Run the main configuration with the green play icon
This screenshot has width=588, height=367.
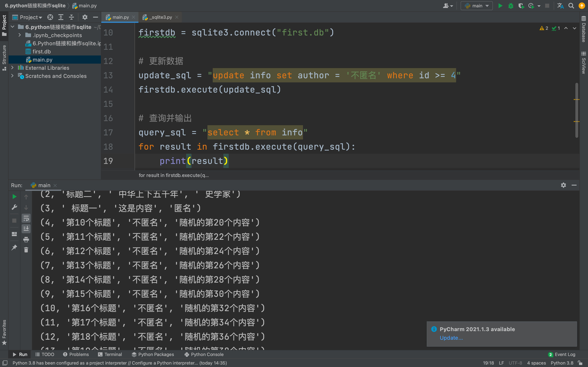coord(500,6)
